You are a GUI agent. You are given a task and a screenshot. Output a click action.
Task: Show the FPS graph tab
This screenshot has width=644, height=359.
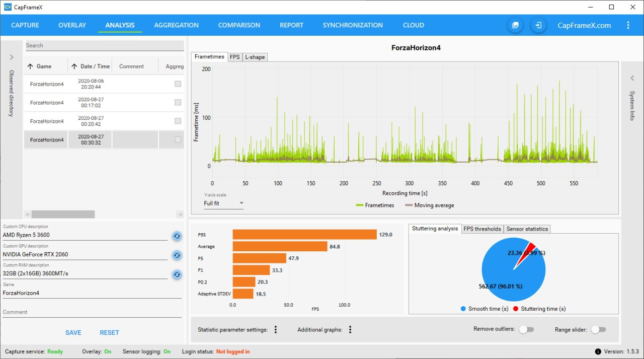pyautogui.click(x=234, y=57)
